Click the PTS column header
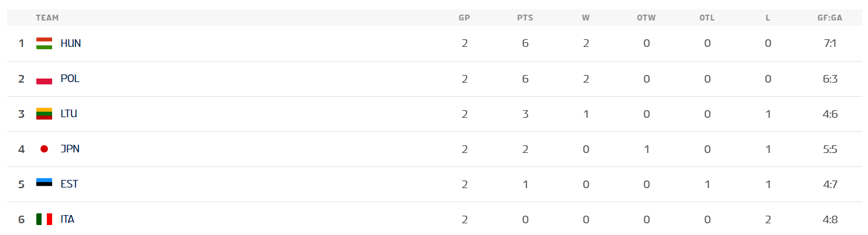Screen dimensions: 868x235 (525, 18)
